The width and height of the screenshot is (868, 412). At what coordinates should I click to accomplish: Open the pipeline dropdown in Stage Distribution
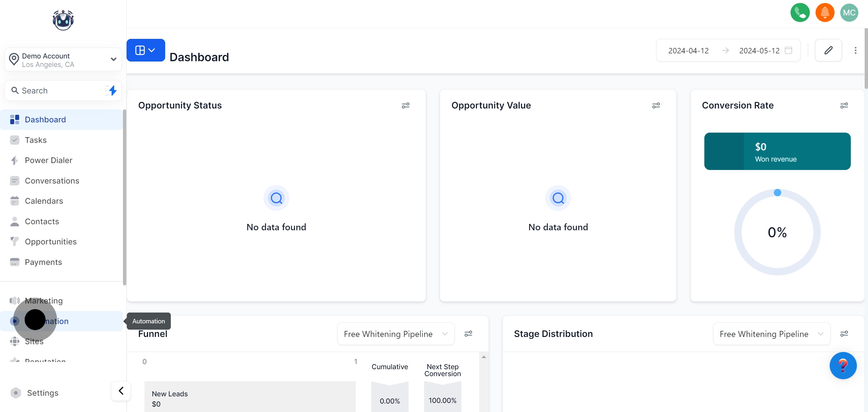pos(771,334)
